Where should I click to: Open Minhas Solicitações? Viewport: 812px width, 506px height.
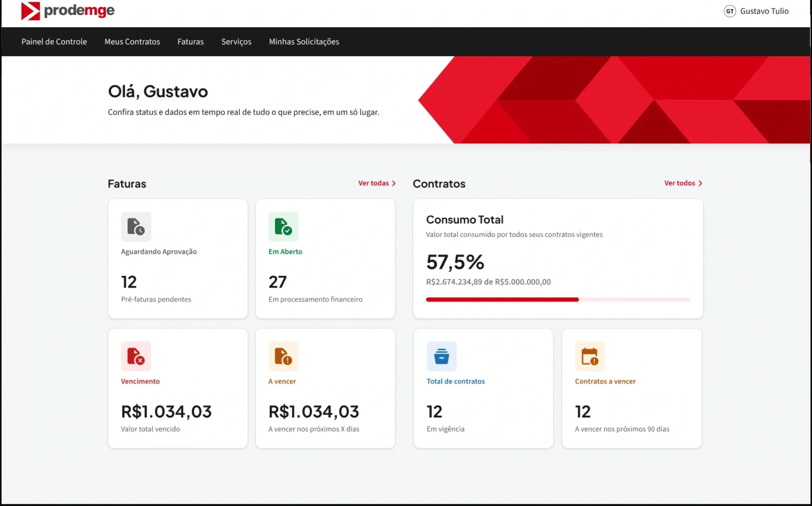[304, 42]
